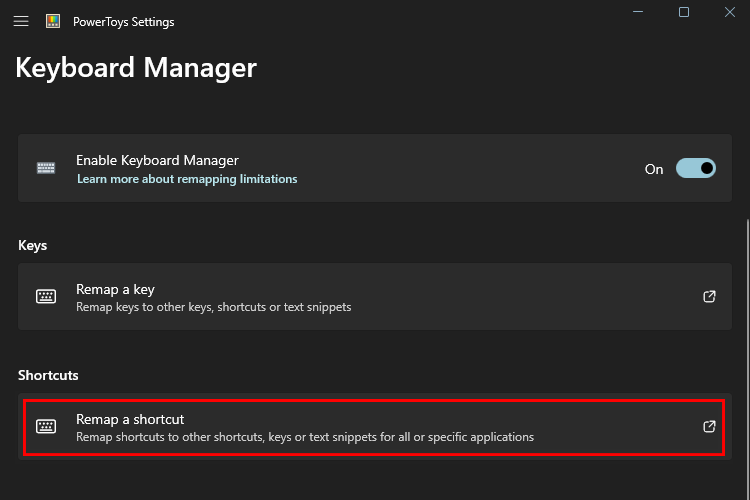This screenshot has height=500, width=750.
Task: Close the PowerToys Settings window
Action: tap(729, 12)
